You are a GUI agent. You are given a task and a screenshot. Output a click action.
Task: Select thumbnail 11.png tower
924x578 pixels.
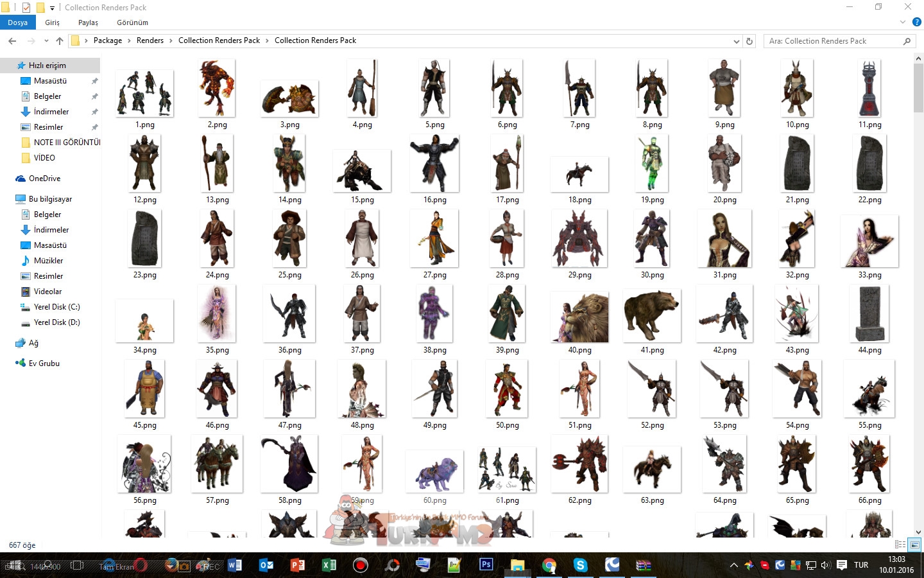click(869, 88)
